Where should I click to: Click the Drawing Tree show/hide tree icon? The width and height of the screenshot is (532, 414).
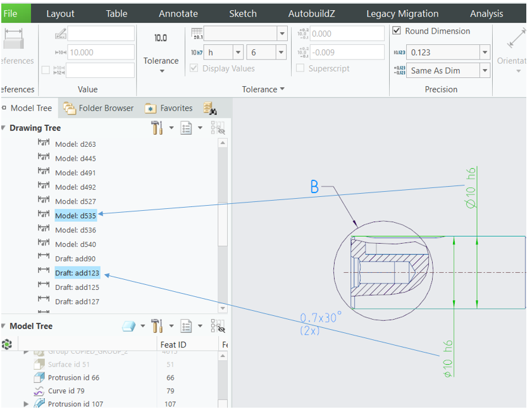coord(218,129)
